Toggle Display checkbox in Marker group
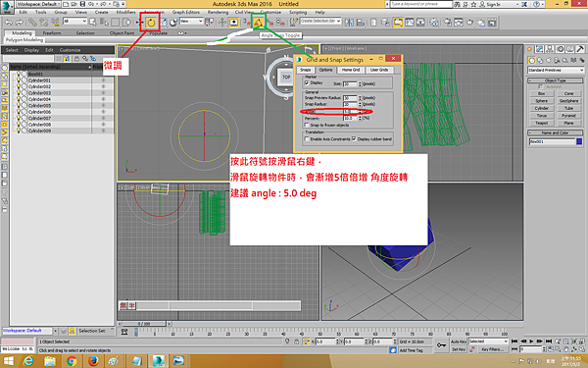Image resolution: width=588 pixels, height=368 pixels. pyautogui.click(x=307, y=83)
